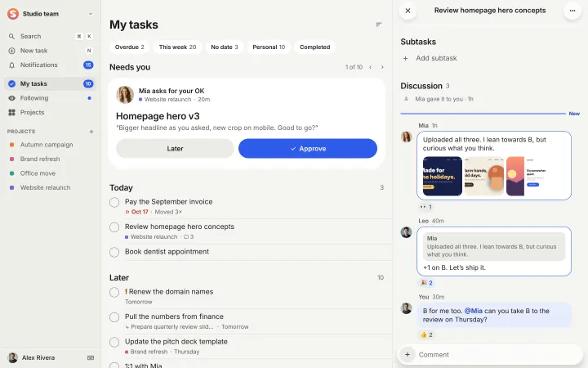The height and width of the screenshot is (368, 588).
Task: Close the Review homepage hero concepts panel
Action: 408,11
